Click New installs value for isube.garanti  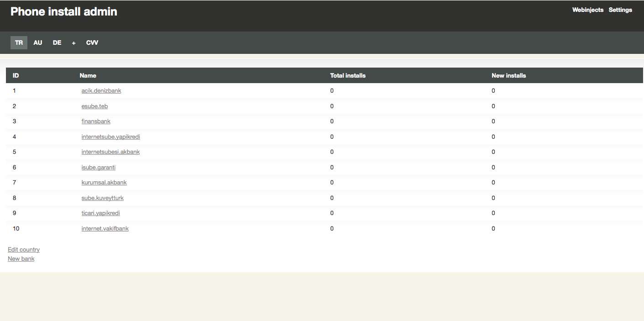point(493,167)
